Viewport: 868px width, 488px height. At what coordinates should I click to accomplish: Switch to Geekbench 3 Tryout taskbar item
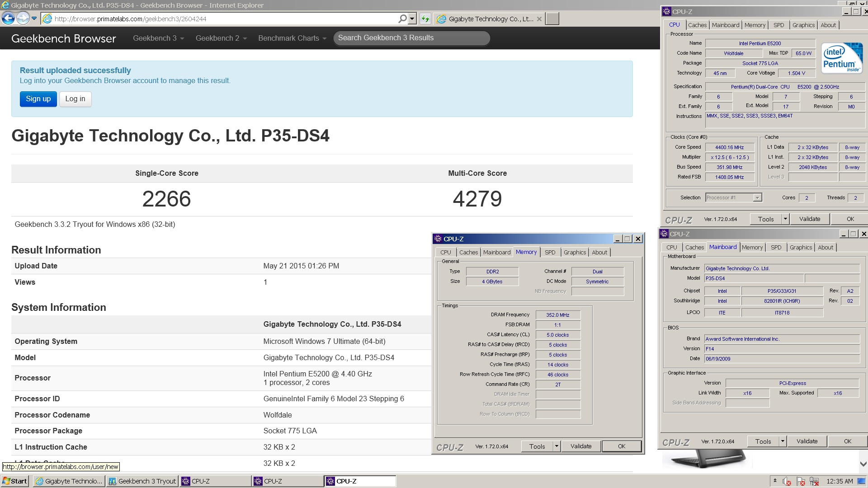(142, 481)
